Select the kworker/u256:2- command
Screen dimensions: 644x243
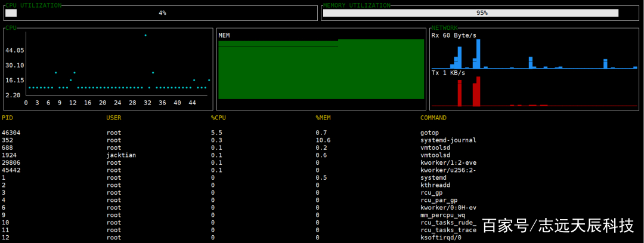tap(448, 170)
